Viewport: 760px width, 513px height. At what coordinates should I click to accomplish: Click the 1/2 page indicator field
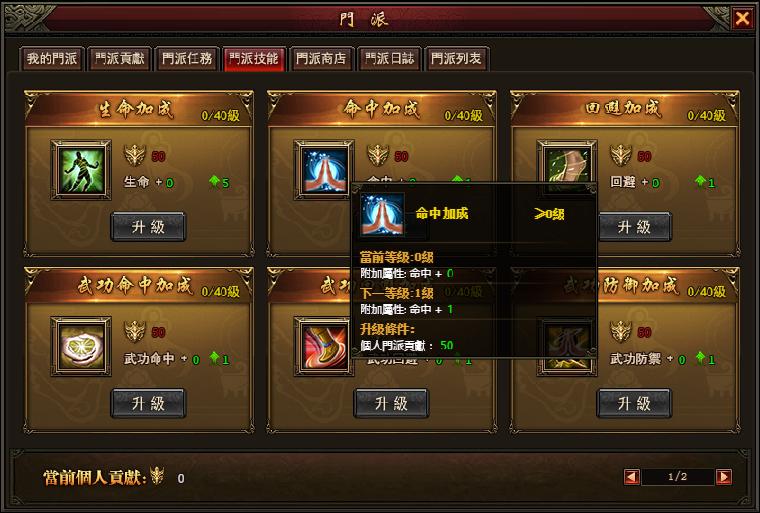(x=678, y=477)
